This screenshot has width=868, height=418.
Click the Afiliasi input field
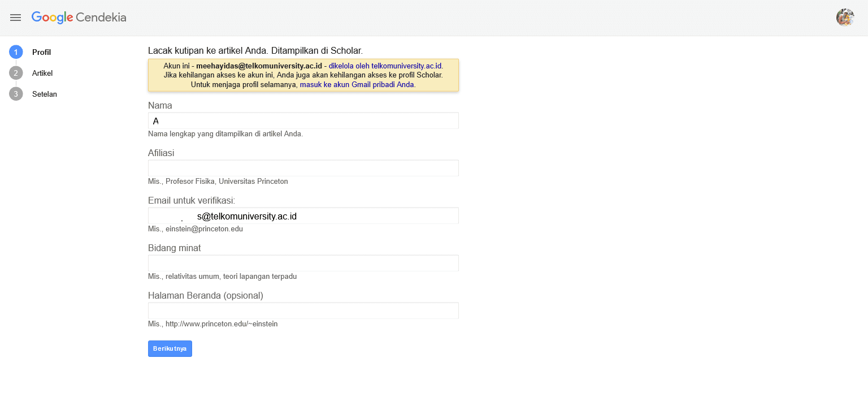coord(303,168)
